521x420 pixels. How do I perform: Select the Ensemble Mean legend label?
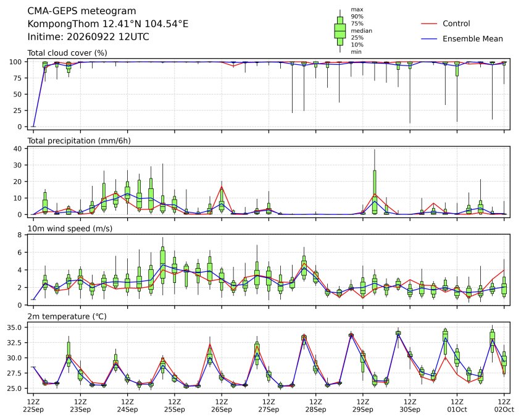pyautogui.click(x=472, y=39)
